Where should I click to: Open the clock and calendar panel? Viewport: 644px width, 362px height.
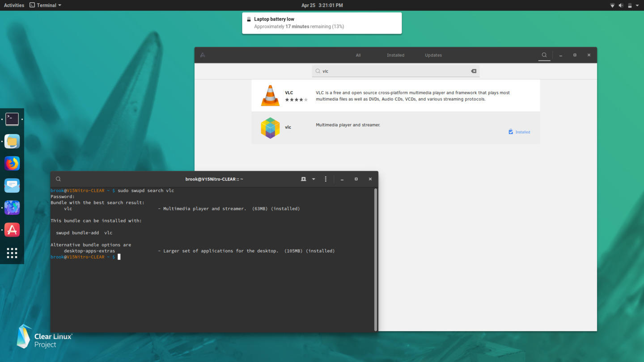point(322,5)
